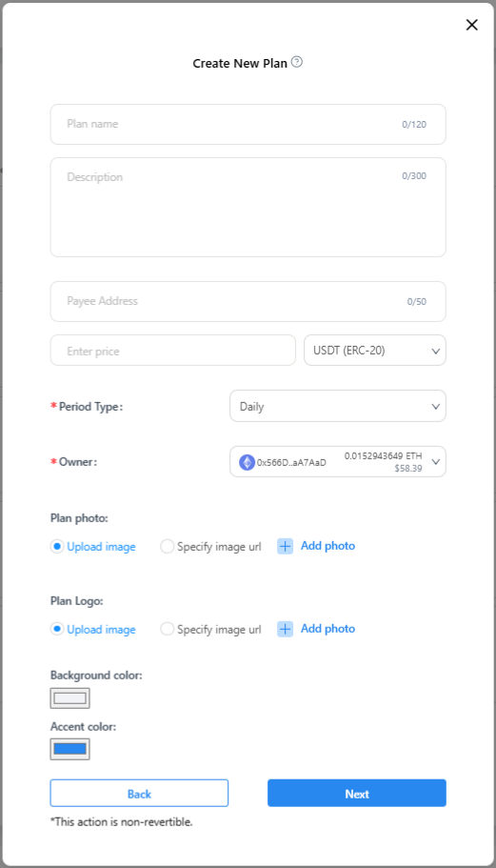This screenshot has width=496, height=868.
Task: Open the Background color swatch picker
Action: [70, 698]
